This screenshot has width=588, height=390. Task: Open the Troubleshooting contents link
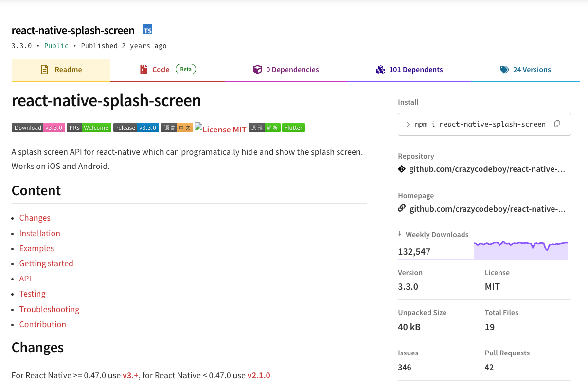tap(49, 309)
